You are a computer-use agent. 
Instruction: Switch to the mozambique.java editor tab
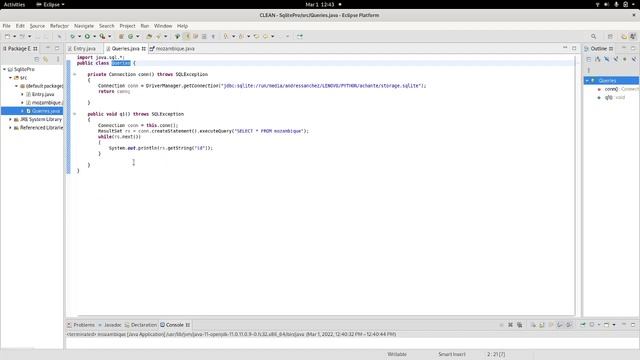click(172, 49)
